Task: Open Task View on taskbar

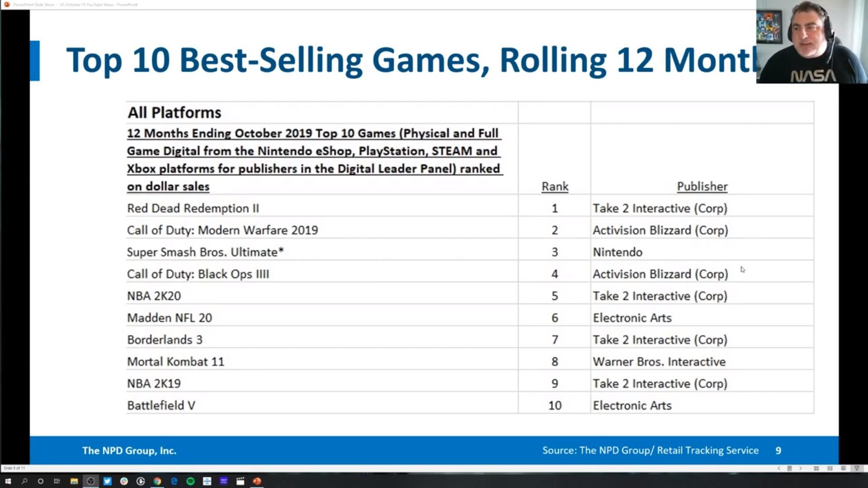Action: [x=57, y=481]
